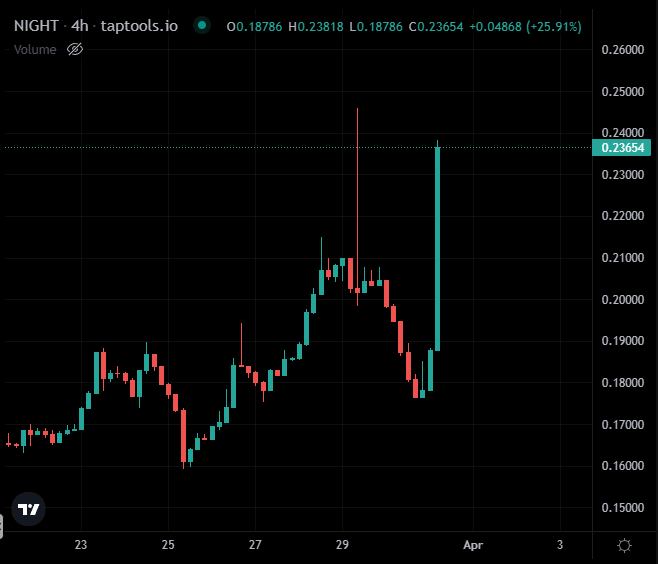Click the Apr label on time axis

pyautogui.click(x=473, y=545)
